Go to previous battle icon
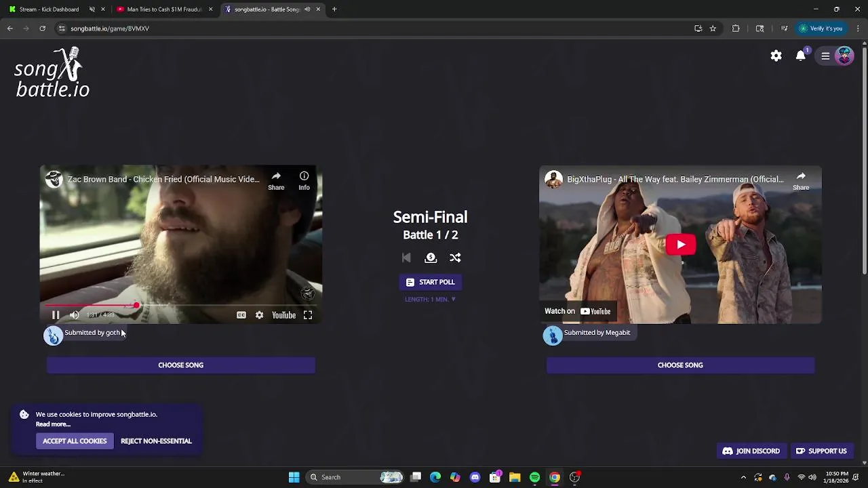Viewport: 868px width, 488px height. tap(406, 258)
